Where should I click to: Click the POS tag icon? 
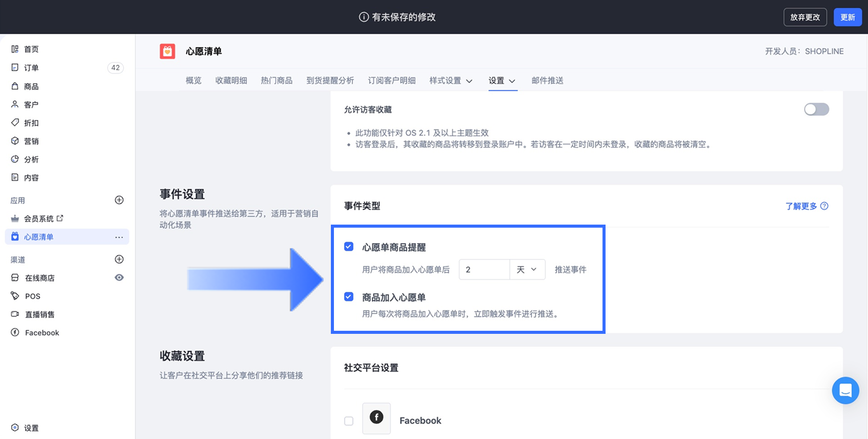point(15,296)
